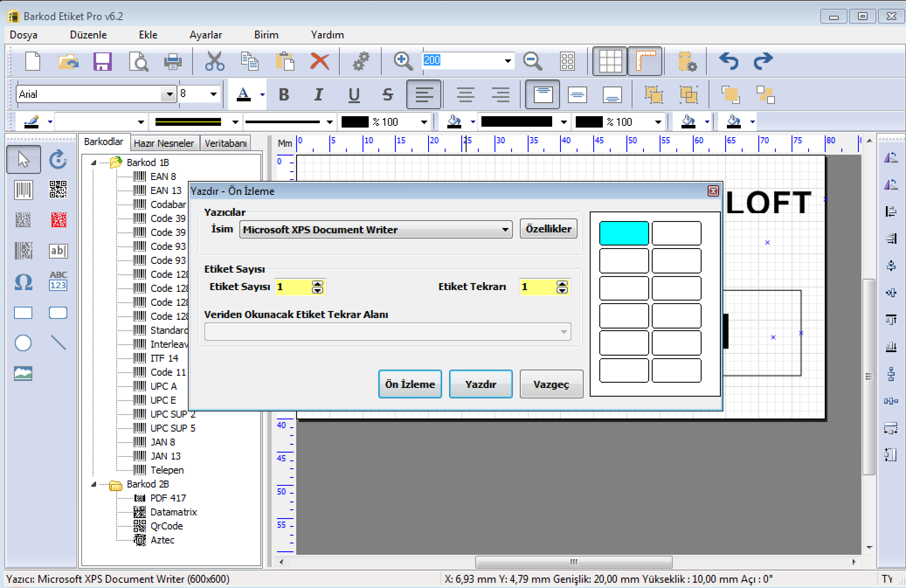Set text align right
906x588 pixels.
(x=501, y=94)
